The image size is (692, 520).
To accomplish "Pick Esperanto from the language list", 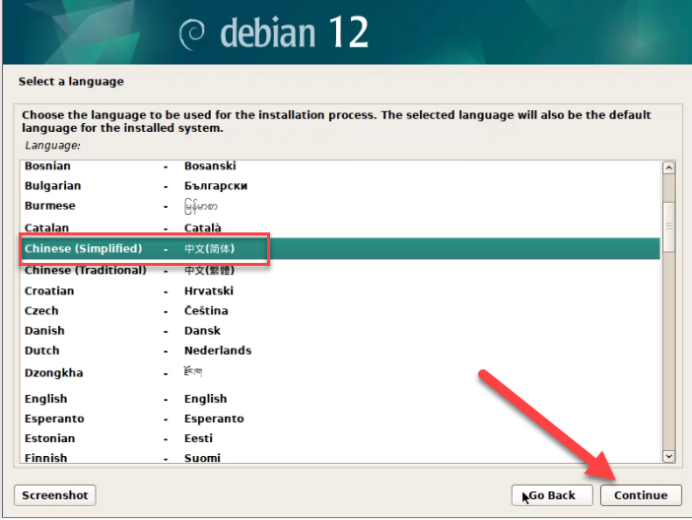I will [54, 419].
